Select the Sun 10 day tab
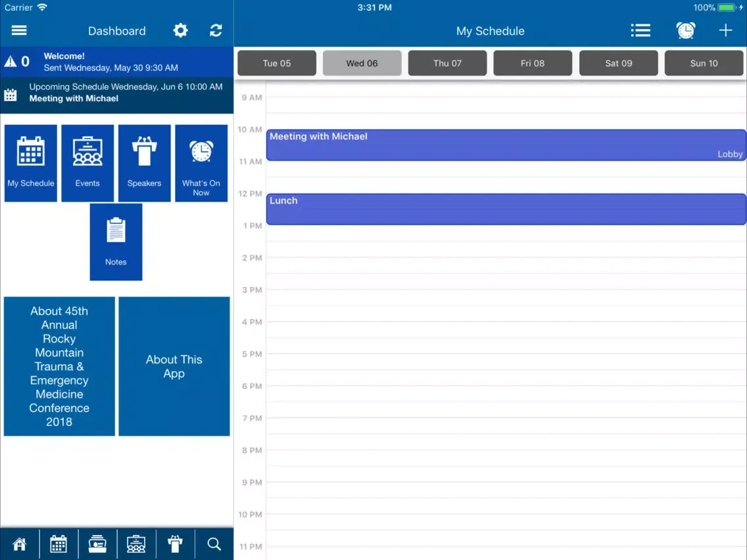The width and height of the screenshot is (747, 560). coord(704,63)
